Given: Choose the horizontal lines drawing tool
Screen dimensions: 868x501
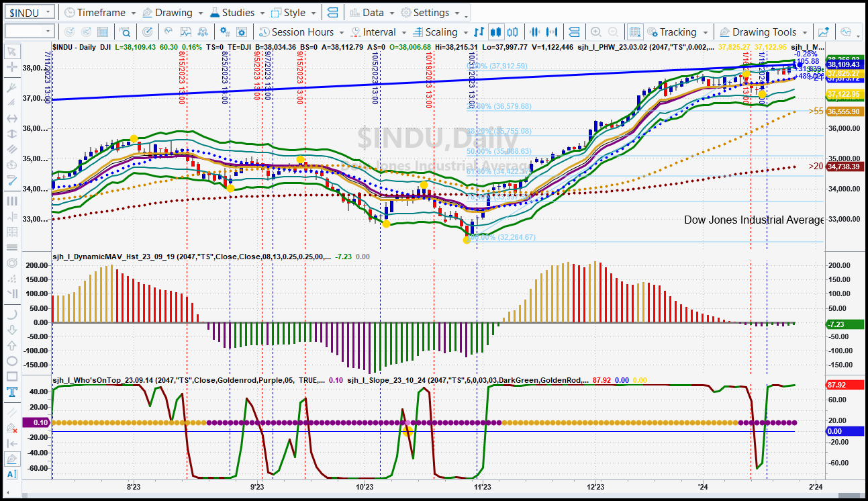Looking at the screenshot, I should (11, 247).
